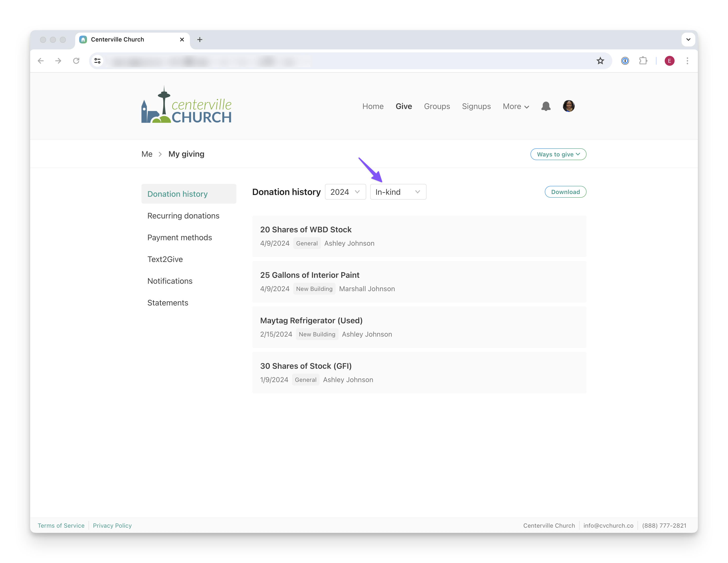Open Statements in the sidebar

(x=168, y=303)
